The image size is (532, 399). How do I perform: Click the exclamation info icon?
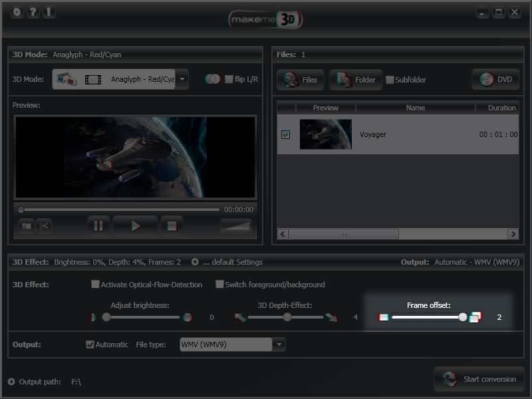coord(49,12)
